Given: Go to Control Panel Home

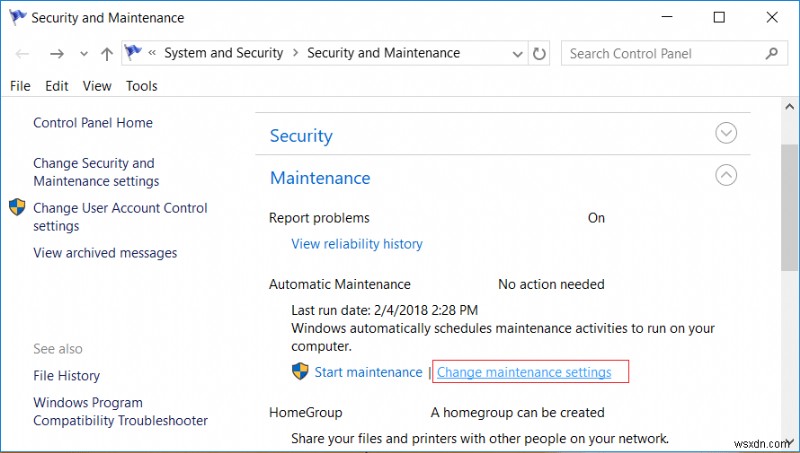Looking at the screenshot, I should pyautogui.click(x=93, y=123).
